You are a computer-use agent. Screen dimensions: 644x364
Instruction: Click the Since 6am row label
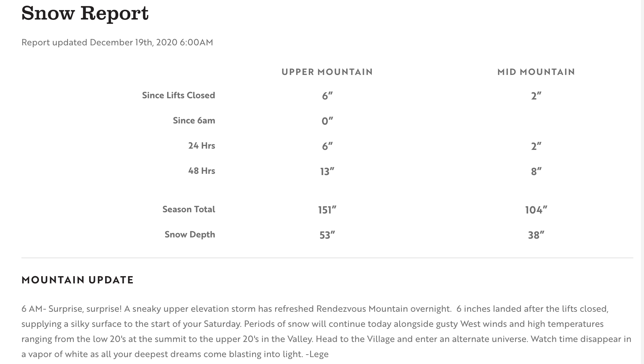tap(194, 120)
